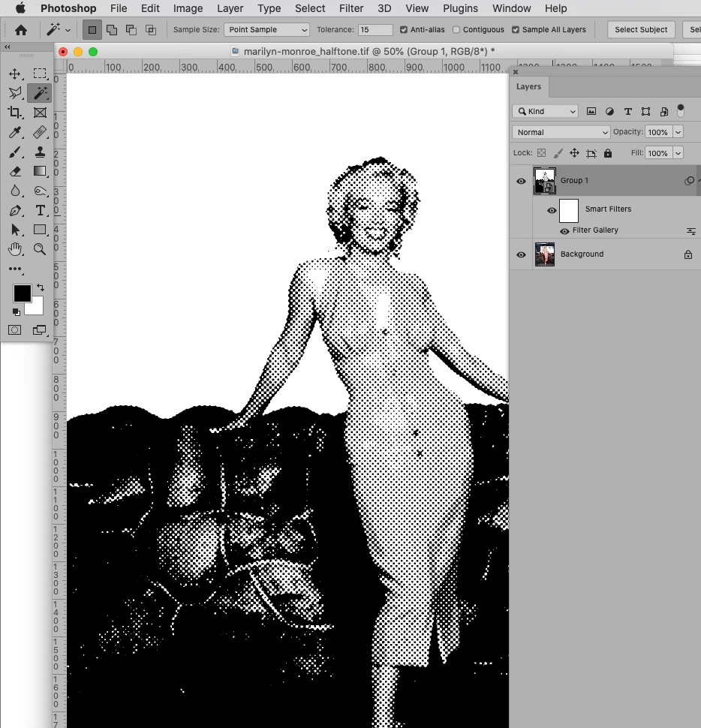Image resolution: width=701 pixels, height=728 pixels.
Task: Filter layers by shape layers
Action: click(645, 111)
